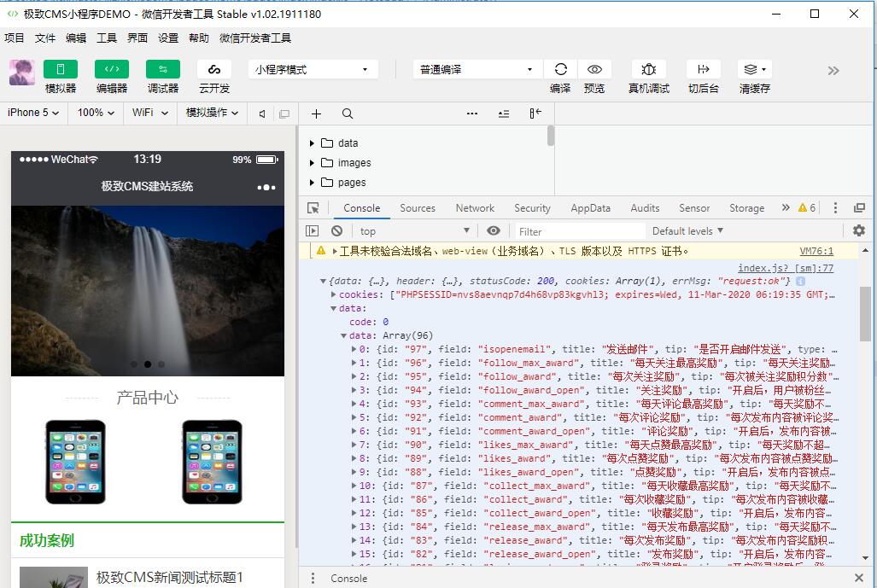Switch to the Console tab
This screenshot has width=877, height=588.
pyautogui.click(x=362, y=208)
